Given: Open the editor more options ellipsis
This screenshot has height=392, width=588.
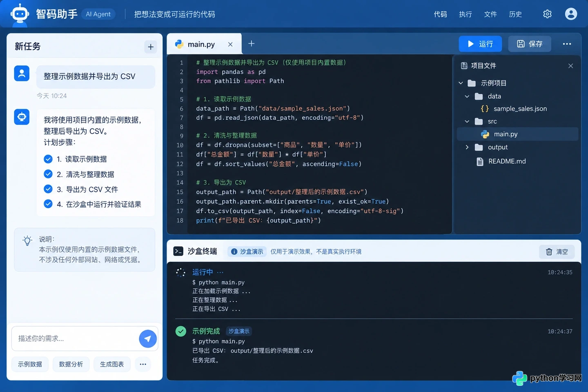Looking at the screenshot, I should coord(567,44).
